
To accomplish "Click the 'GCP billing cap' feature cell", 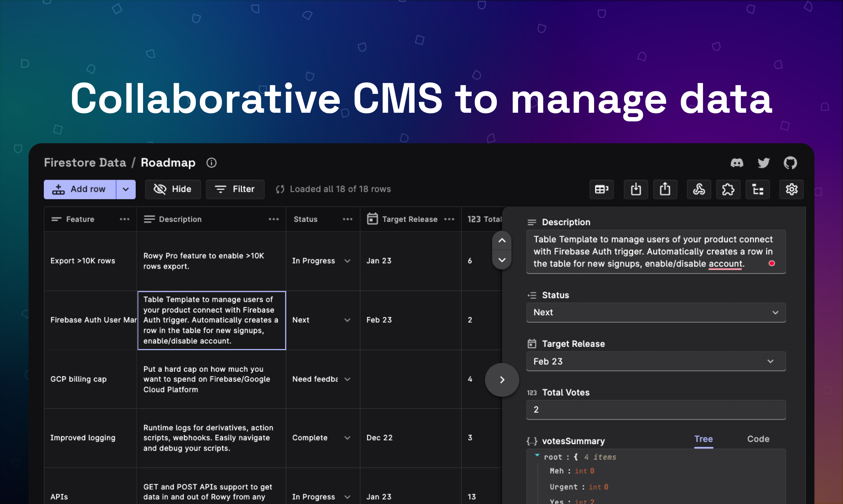I will pyautogui.click(x=90, y=379).
